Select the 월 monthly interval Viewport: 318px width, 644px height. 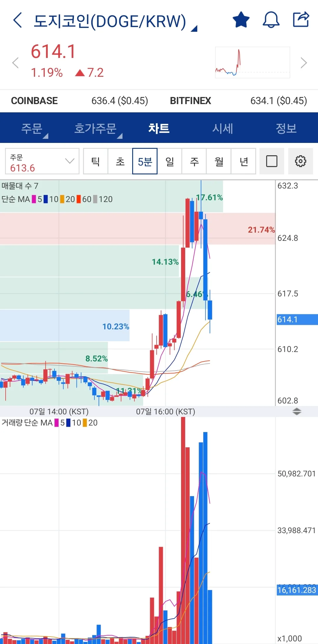pyautogui.click(x=219, y=161)
